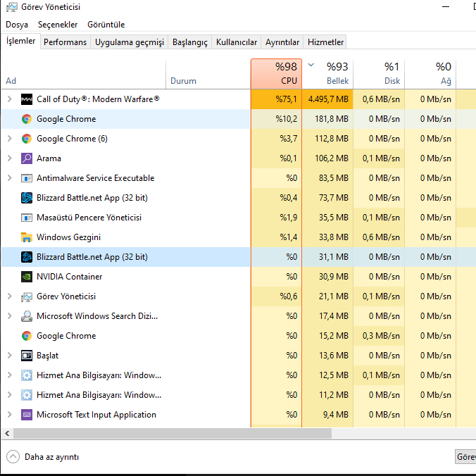The image size is (476, 476).
Task: Sort by the Disk column header
Action: pos(379,74)
